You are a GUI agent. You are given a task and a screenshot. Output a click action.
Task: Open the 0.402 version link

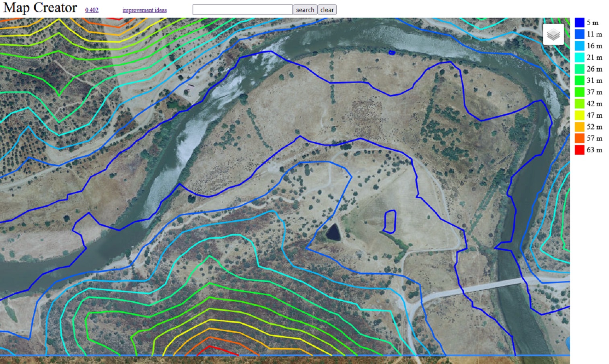coord(92,10)
